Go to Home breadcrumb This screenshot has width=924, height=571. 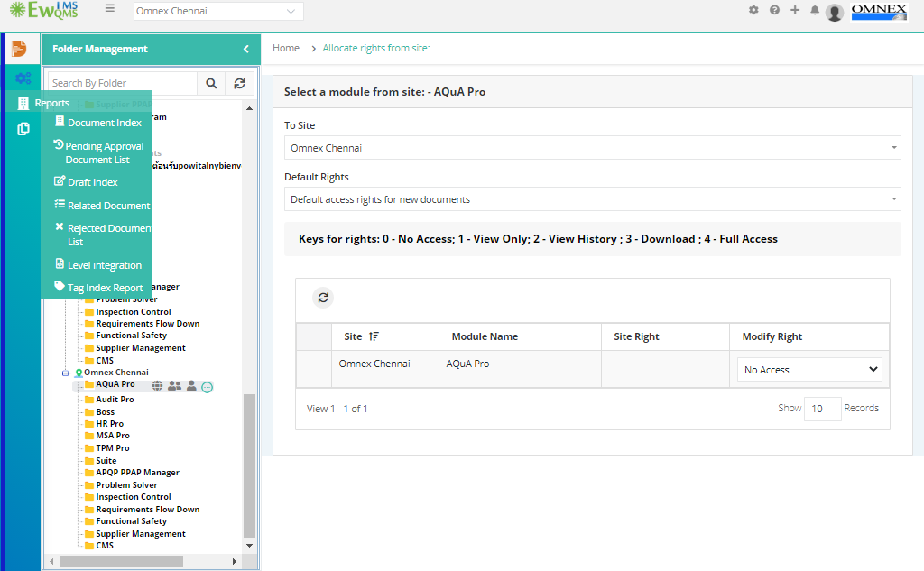286,49
